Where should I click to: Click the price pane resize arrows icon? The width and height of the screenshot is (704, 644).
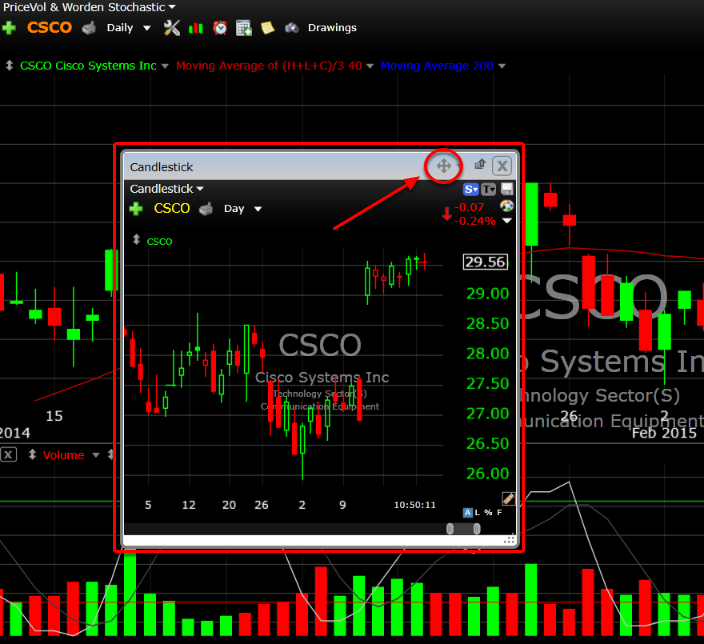pos(9,66)
